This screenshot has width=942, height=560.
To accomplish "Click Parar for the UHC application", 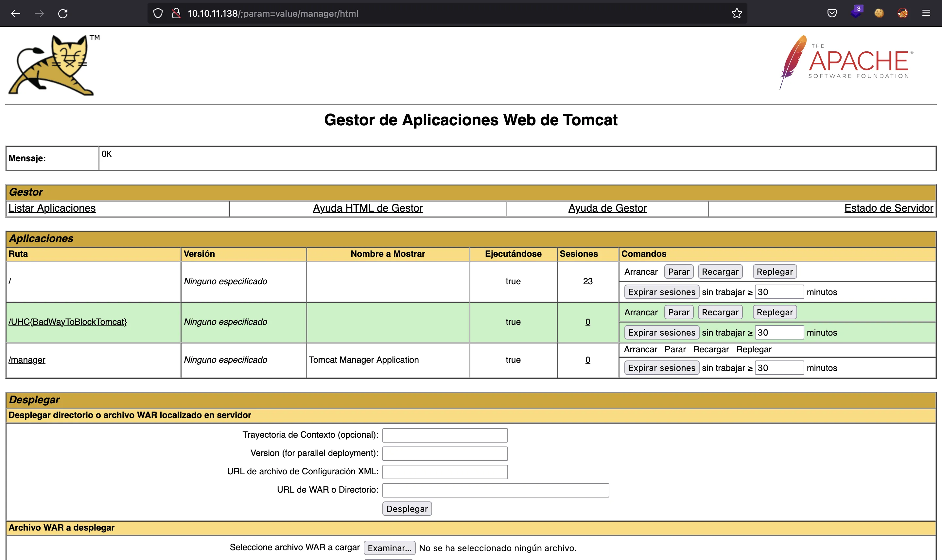I will coord(679,312).
